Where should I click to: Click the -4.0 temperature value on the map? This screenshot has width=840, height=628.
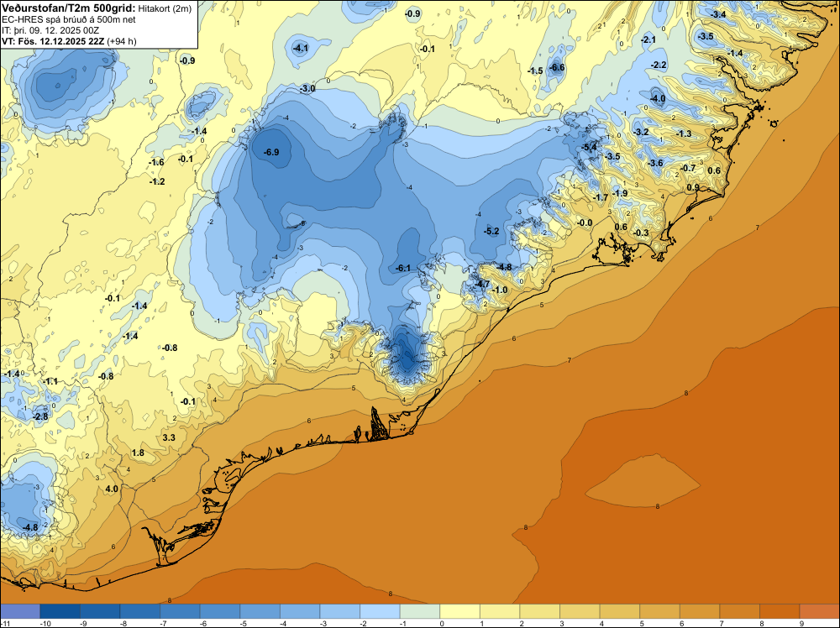658,98
